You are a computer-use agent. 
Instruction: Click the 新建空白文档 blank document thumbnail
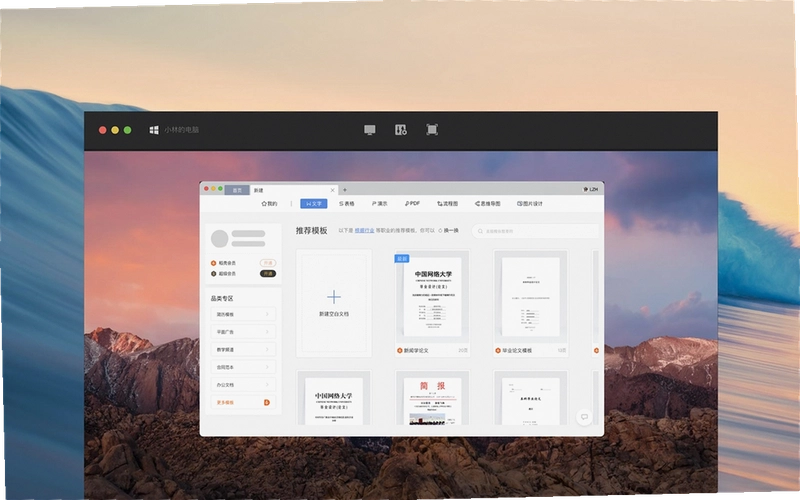point(334,303)
